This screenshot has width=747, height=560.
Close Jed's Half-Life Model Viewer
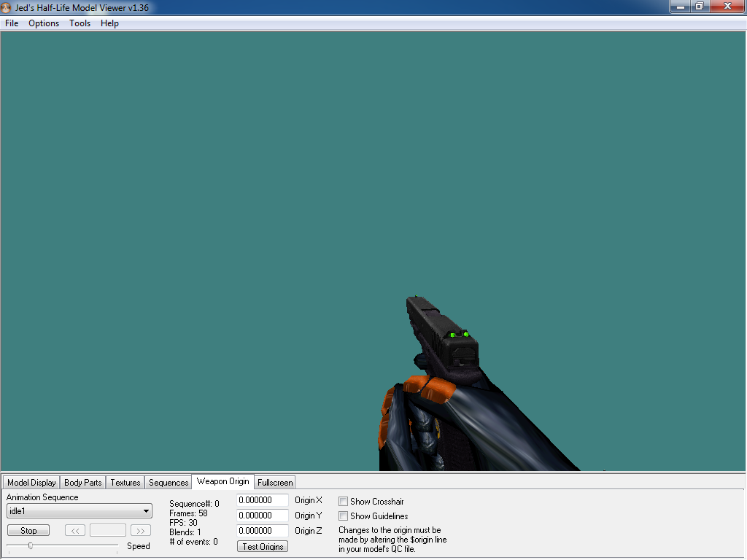727,7
